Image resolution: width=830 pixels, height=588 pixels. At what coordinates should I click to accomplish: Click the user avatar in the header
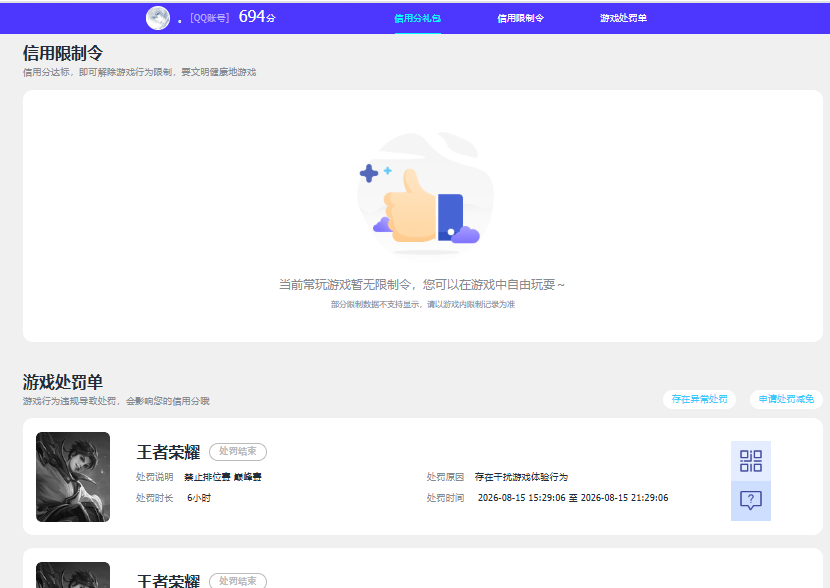(158, 18)
